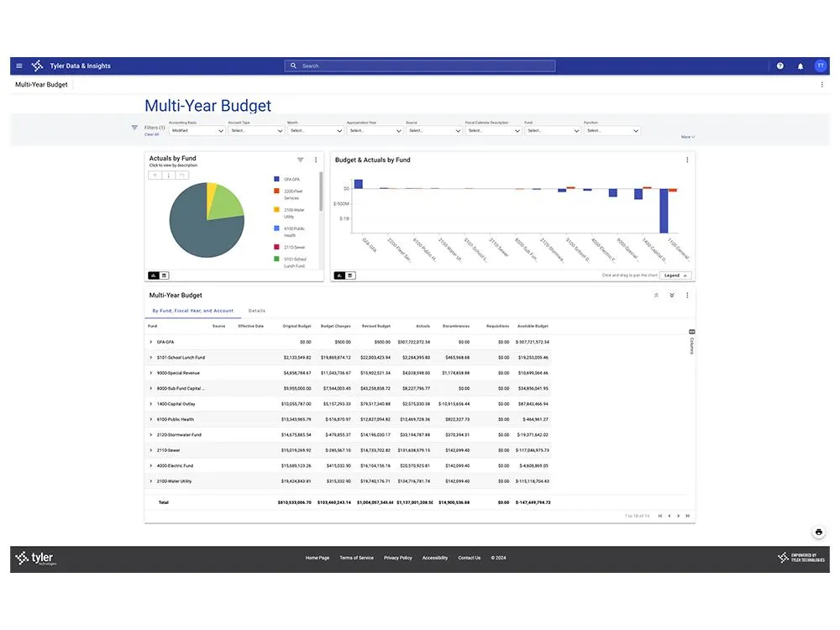Image resolution: width=840 pixels, height=630 pixels.
Task: Click the notifications bell in the top bar
Action: point(800,66)
